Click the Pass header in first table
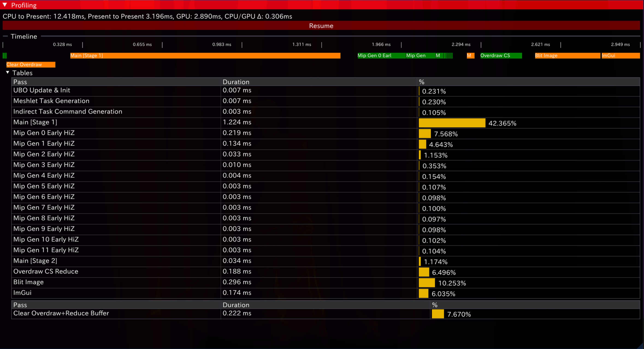The height and width of the screenshot is (349, 644). tap(20, 82)
